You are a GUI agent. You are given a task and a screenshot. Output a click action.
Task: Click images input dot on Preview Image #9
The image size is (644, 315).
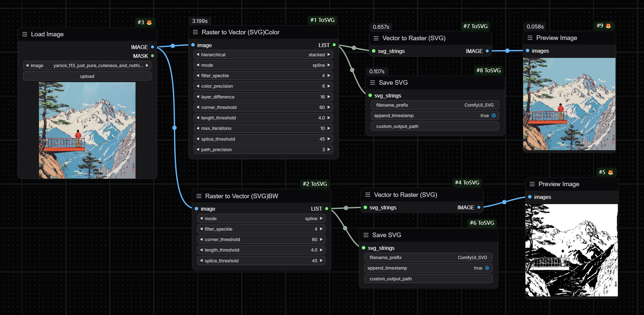[528, 51]
